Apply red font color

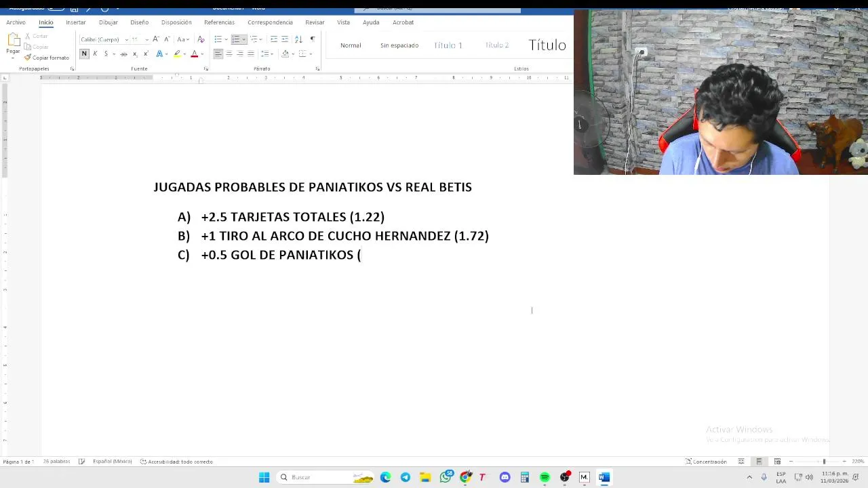[x=194, y=54]
